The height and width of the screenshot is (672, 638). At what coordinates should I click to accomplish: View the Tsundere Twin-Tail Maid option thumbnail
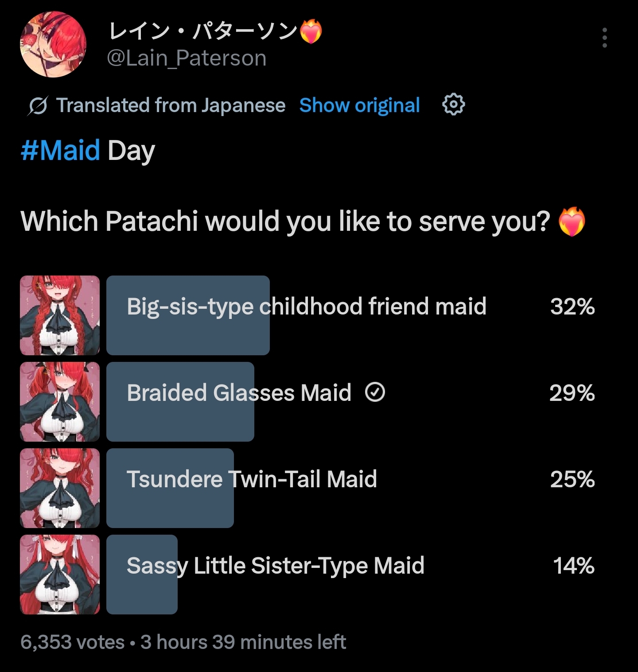[60, 488]
